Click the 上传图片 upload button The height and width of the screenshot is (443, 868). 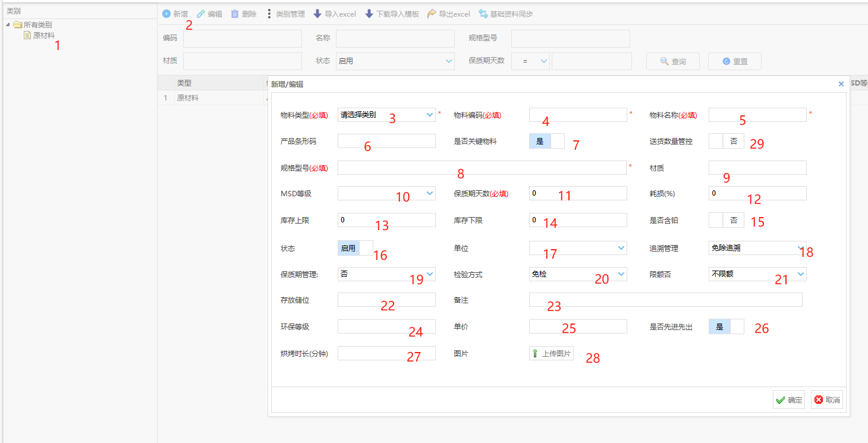point(551,354)
